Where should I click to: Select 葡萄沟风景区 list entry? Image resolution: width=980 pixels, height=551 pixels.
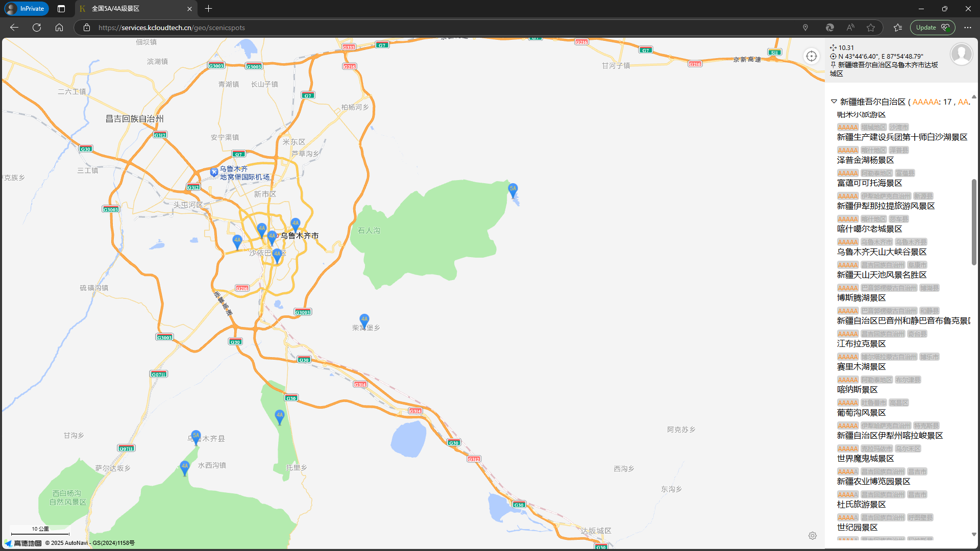pos(861,413)
